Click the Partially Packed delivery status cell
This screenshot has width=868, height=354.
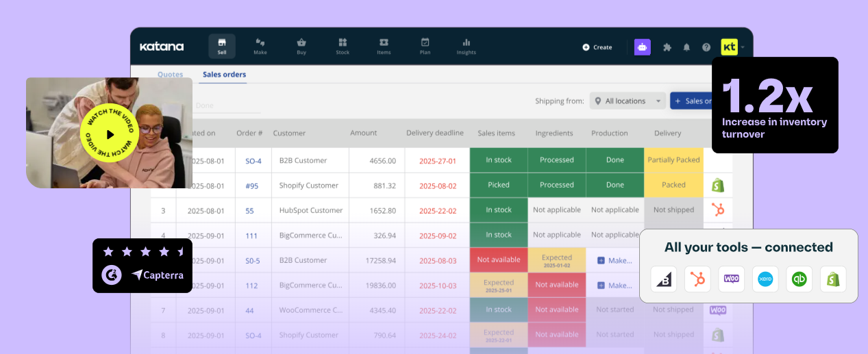point(673,160)
